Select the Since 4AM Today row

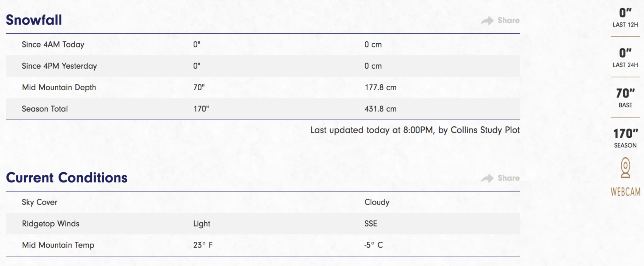(x=263, y=44)
